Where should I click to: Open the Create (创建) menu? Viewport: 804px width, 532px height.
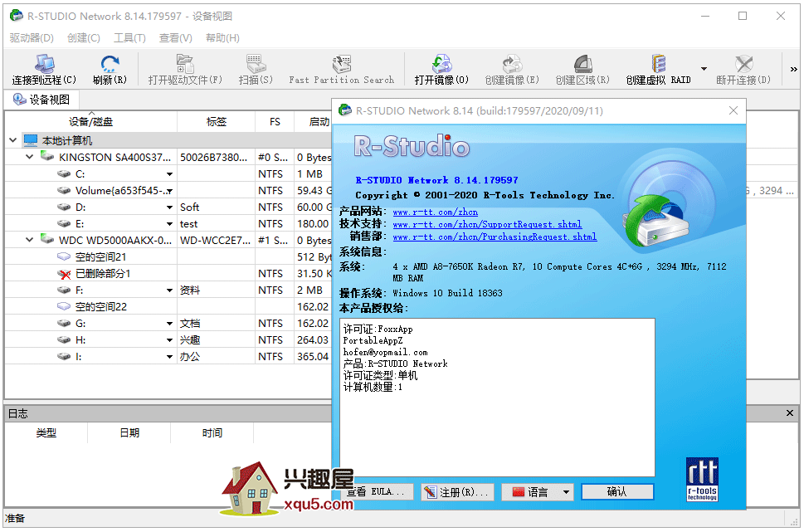84,38
